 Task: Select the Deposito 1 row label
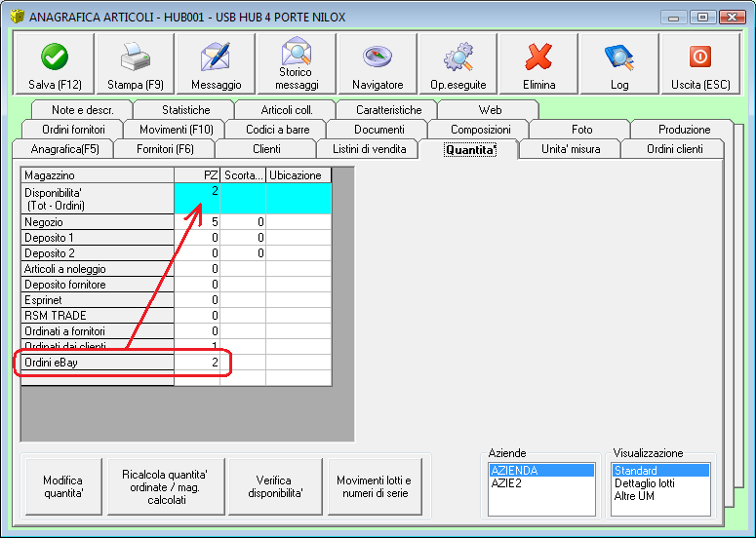click(98, 238)
